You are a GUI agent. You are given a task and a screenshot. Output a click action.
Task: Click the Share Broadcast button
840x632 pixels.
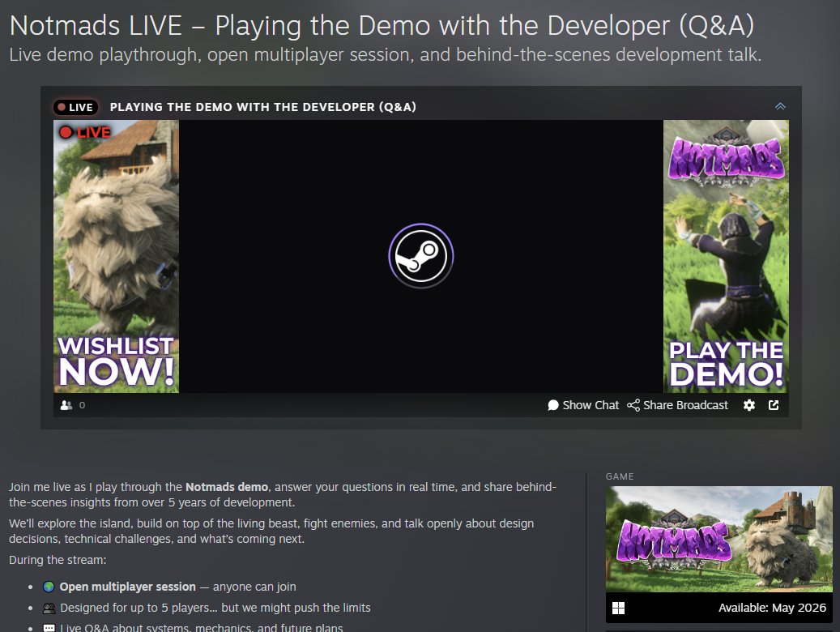[677, 405]
